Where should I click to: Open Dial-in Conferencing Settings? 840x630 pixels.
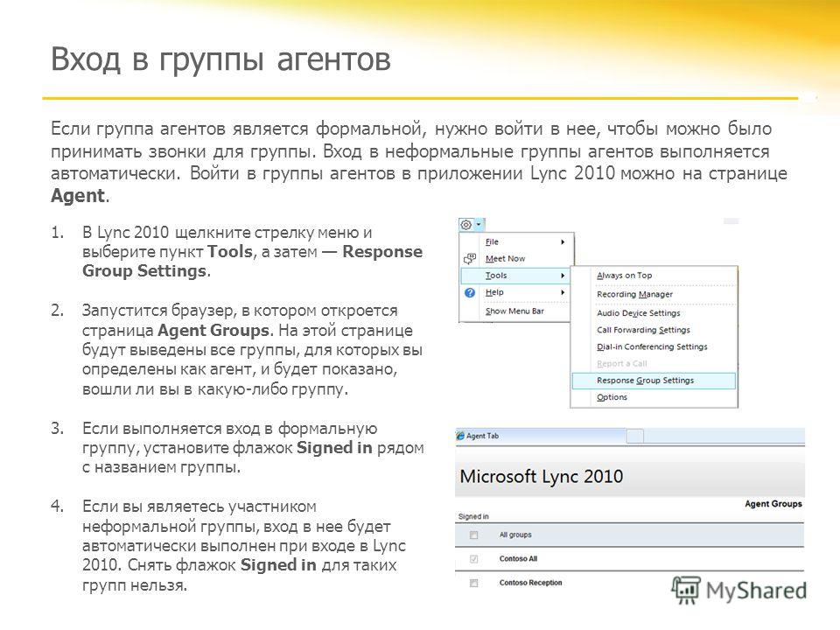pos(654,346)
